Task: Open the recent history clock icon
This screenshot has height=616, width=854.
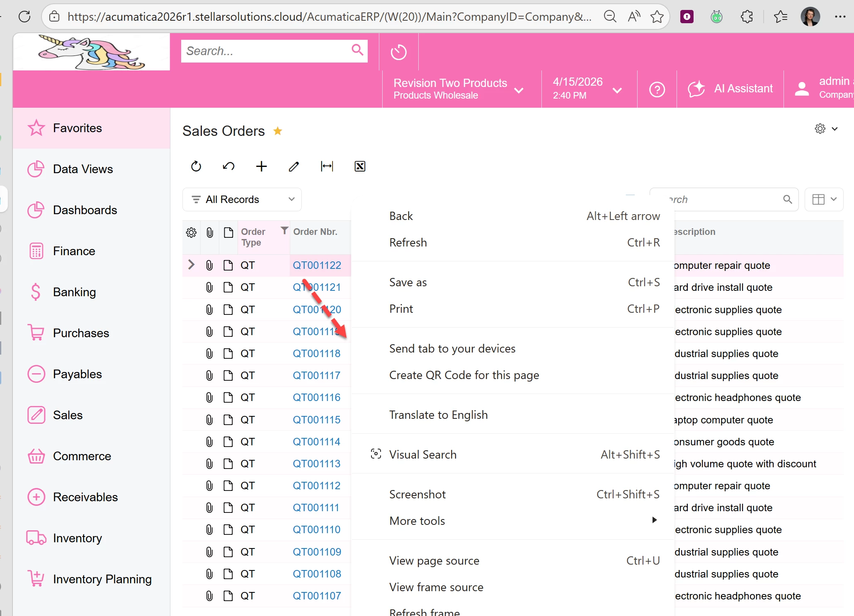Action: pyautogui.click(x=398, y=52)
